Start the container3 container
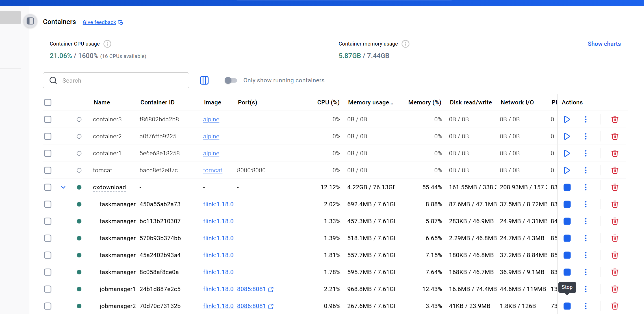The width and height of the screenshot is (644, 314). click(567, 119)
